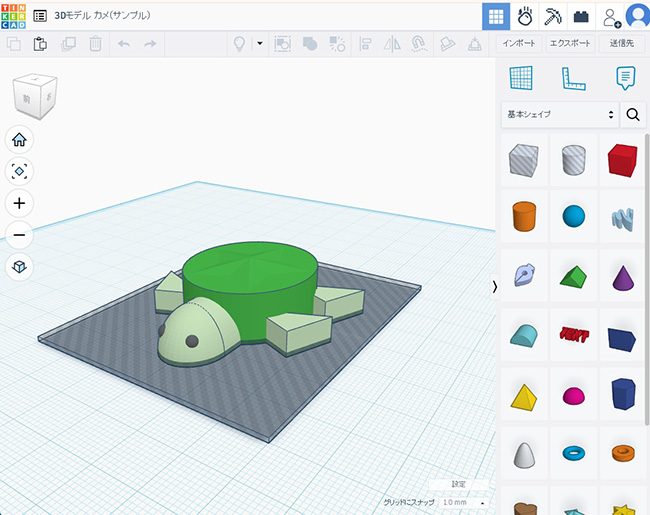This screenshot has width=650, height=515.
Task: Click the Mirror tool icon
Action: coord(392,44)
